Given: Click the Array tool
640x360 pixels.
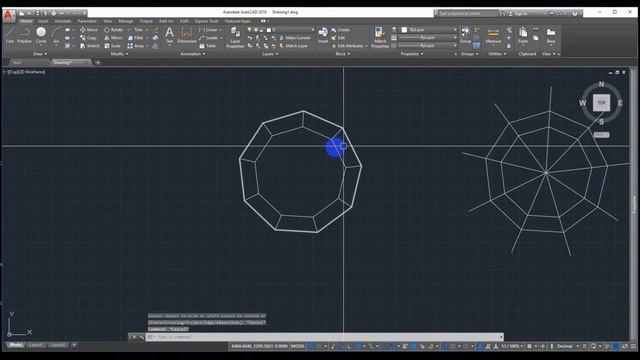Looking at the screenshot, I should pos(136,46).
